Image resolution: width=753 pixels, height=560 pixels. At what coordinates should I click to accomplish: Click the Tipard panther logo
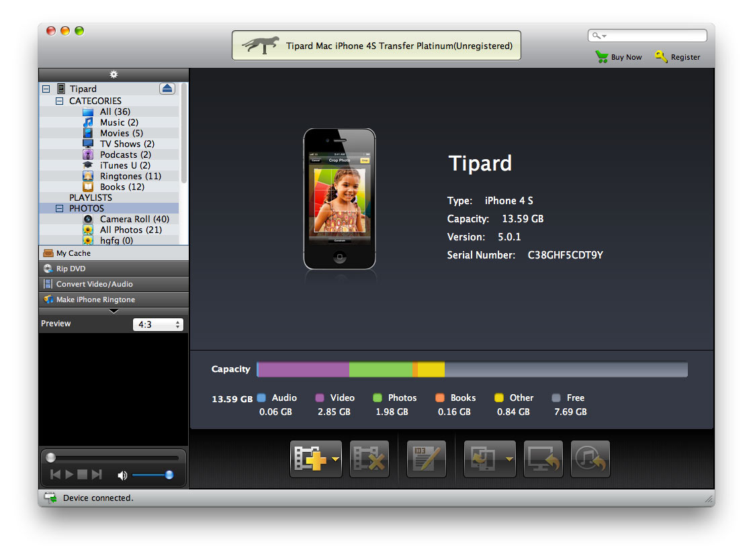coord(260,45)
